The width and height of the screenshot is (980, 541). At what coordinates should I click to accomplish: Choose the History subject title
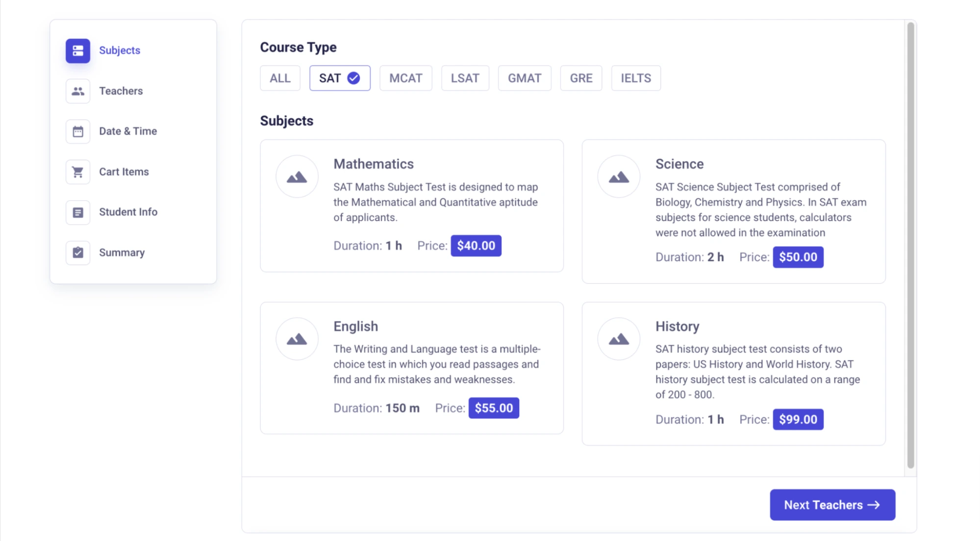(678, 326)
